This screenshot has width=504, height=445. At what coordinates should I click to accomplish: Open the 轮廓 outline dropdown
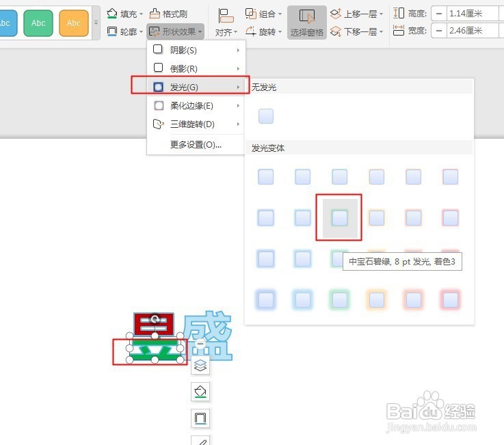pyautogui.click(x=124, y=31)
